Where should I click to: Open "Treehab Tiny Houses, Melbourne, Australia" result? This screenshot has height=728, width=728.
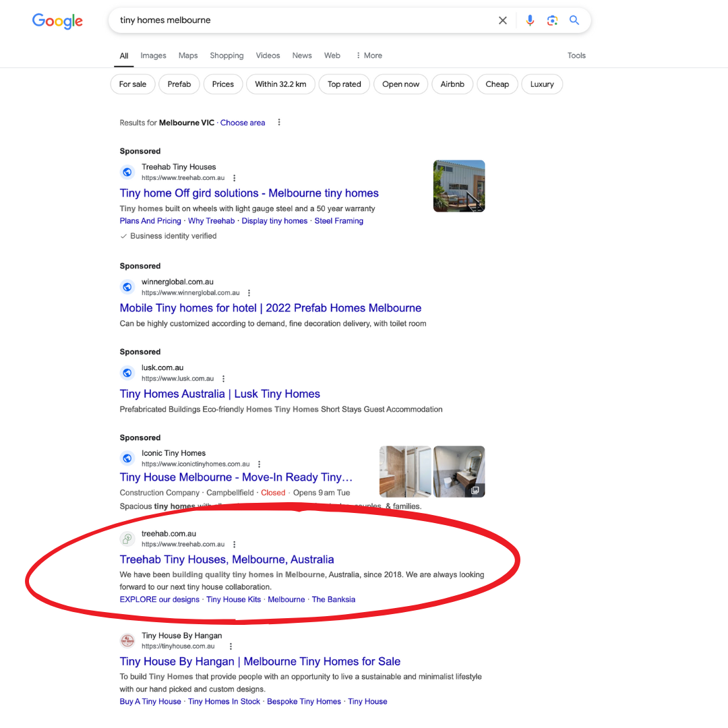coord(226,559)
